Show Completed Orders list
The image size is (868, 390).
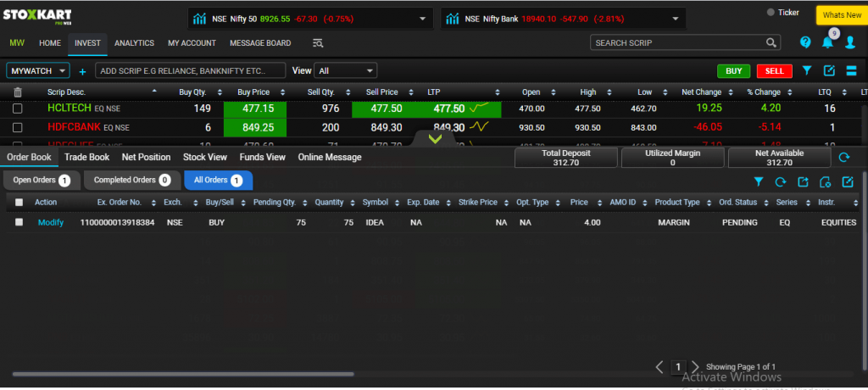(x=131, y=180)
